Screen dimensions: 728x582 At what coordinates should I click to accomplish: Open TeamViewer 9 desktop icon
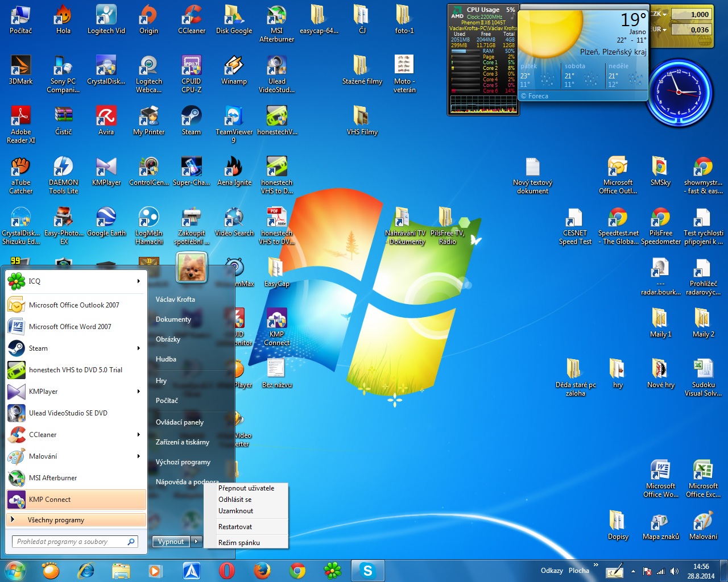click(234, 124)
